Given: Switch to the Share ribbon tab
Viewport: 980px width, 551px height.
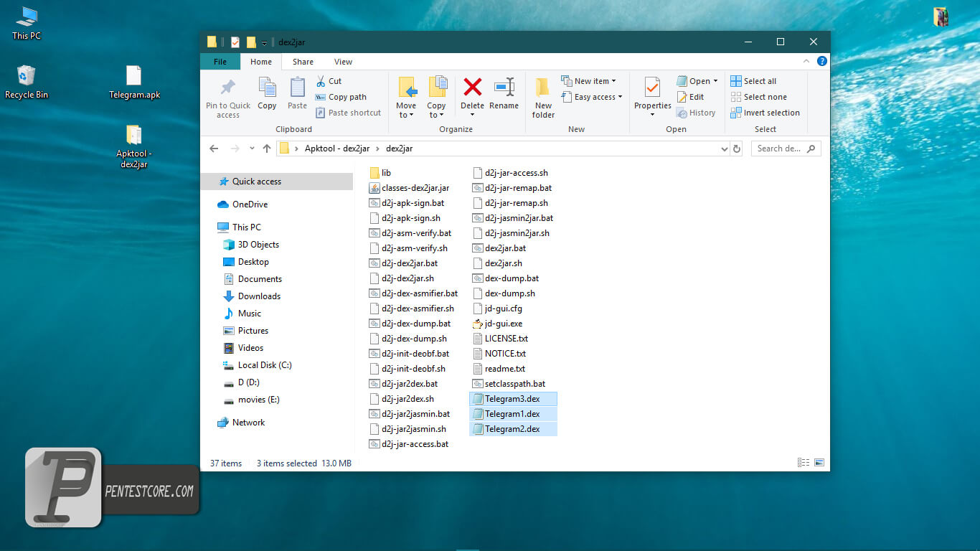Looking at the screenshot, I should pyautogui.click(x=303, y=62).
